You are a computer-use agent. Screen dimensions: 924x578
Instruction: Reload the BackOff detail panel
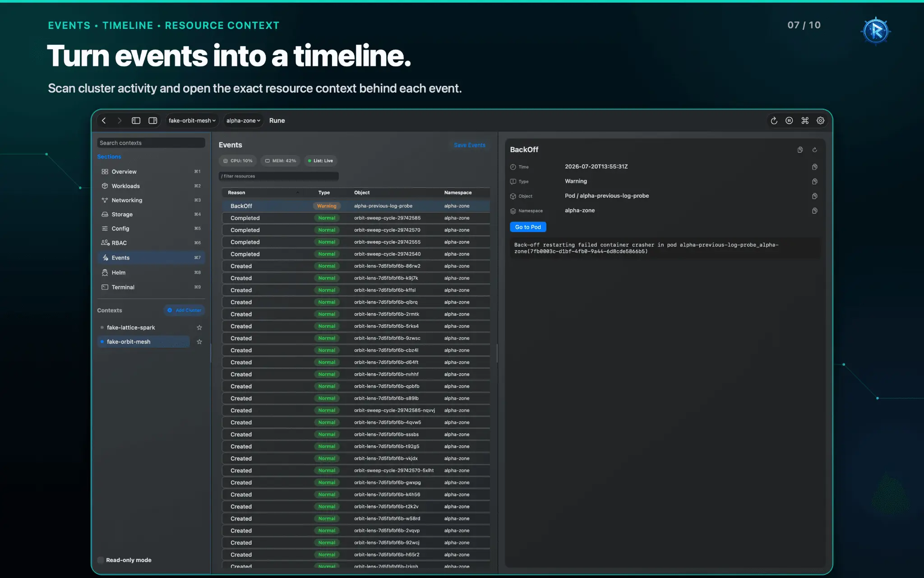pyautogui.click(x=815, y=150)
